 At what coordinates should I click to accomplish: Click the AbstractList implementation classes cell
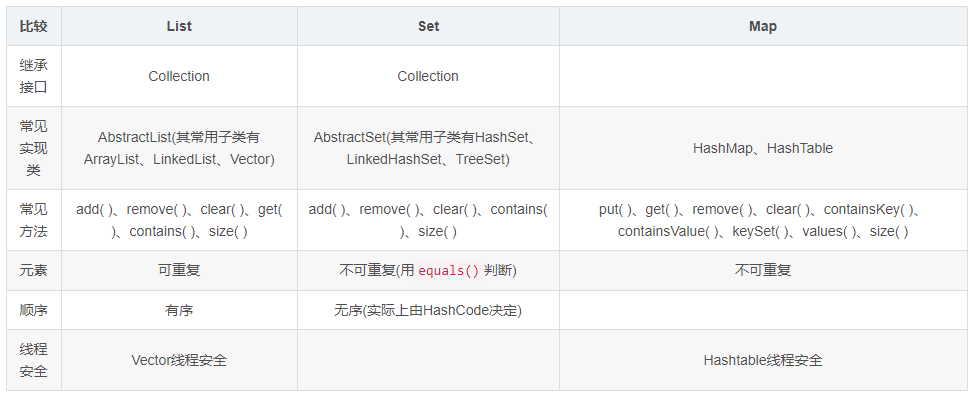click(179, 148)
